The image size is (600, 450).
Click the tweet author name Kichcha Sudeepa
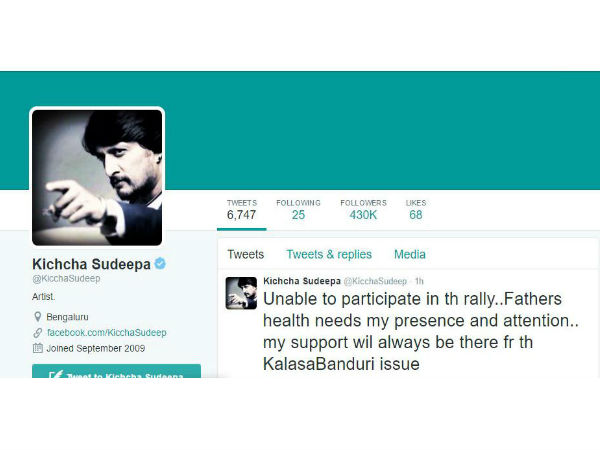coord(302,281)
